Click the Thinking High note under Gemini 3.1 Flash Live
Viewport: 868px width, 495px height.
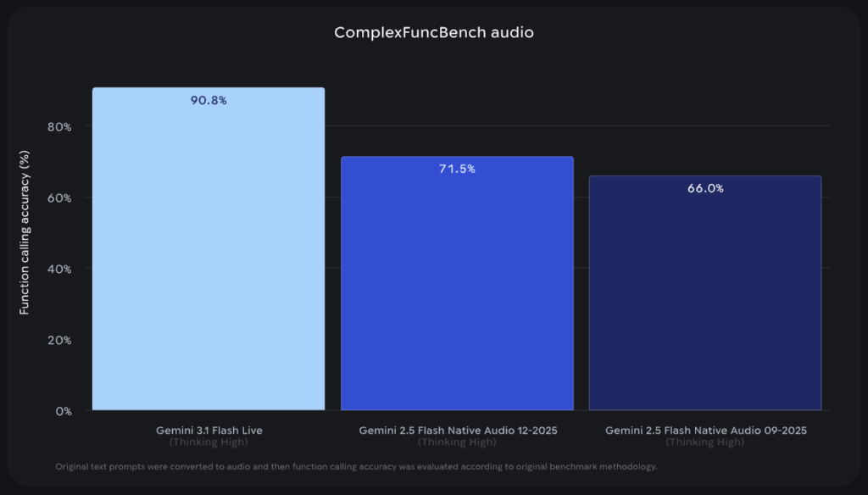pyautogui.click(x=209, y=442)
